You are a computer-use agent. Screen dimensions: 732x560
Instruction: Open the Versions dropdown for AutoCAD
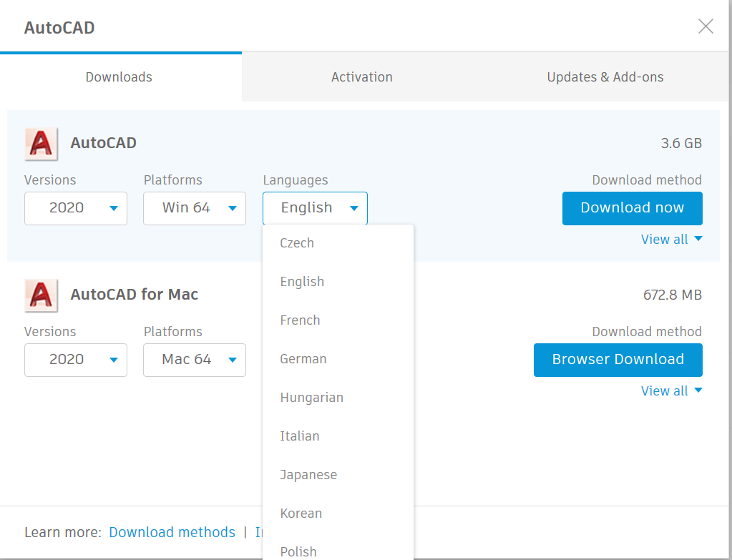tap(75, 208)
